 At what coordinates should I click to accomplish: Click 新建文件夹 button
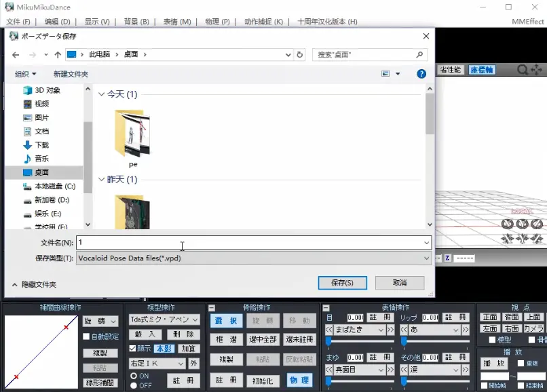71,74
